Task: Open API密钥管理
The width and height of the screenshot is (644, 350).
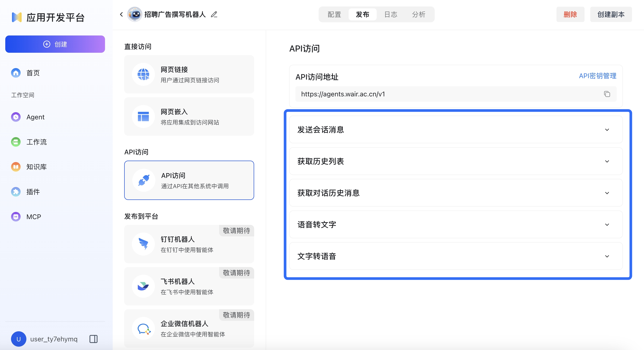Action: coord(598,76)
